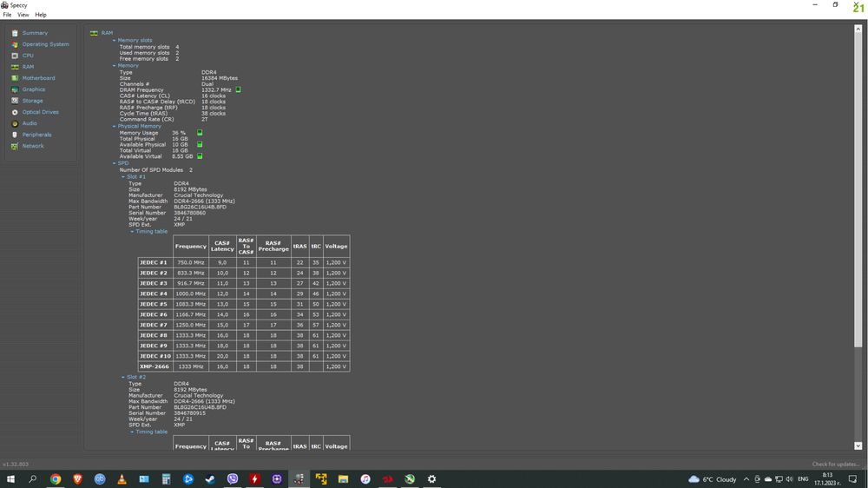Screen dimensions: 868x488
Task: Open Graphics section via its icon
Action: [x=15, y=89]
